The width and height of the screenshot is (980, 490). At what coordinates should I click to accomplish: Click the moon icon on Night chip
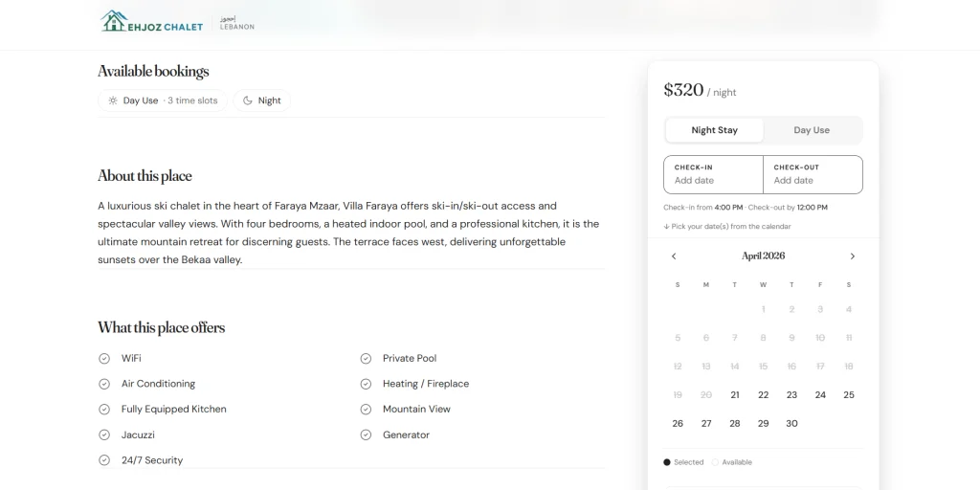click(248, 100)
